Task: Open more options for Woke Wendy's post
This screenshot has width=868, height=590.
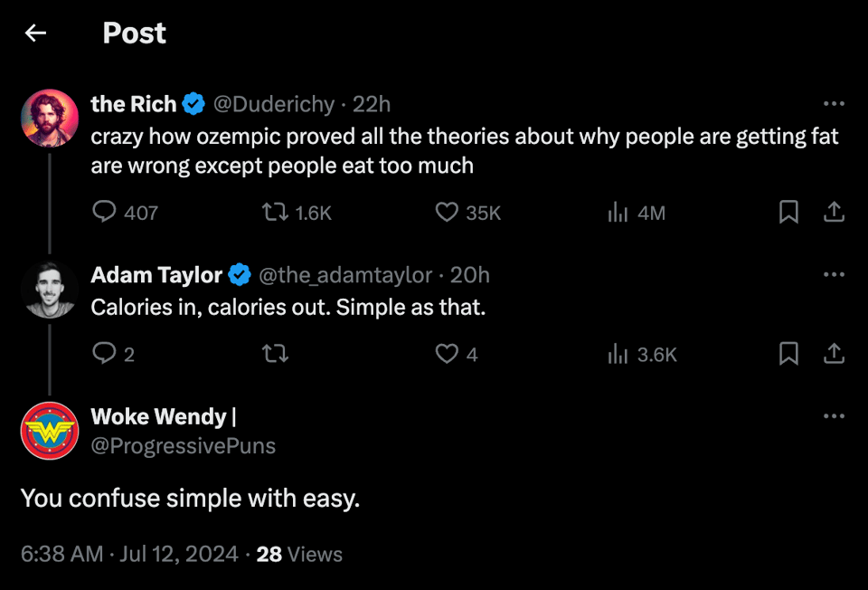Action: [x=834, y=416]
